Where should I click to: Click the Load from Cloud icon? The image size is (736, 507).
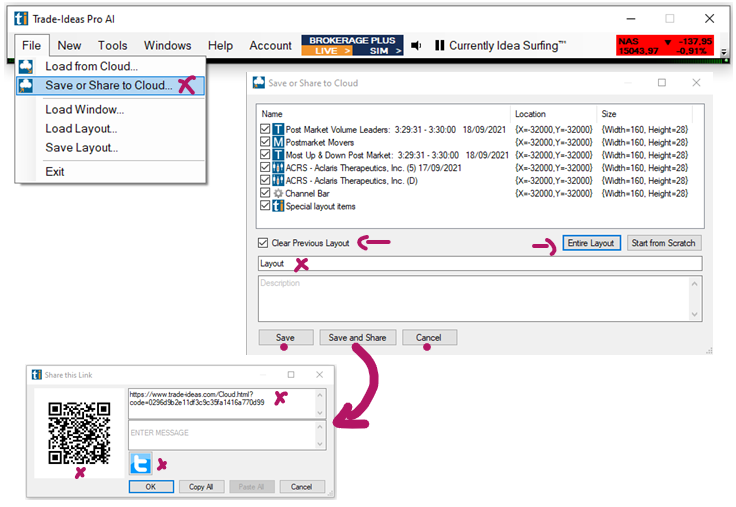pos(28,67)
